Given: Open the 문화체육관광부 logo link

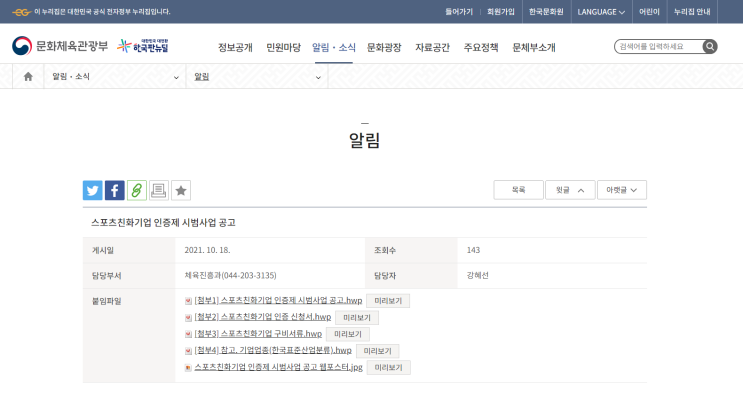Looking at the screenshot, I should click(x=60, y=46).
